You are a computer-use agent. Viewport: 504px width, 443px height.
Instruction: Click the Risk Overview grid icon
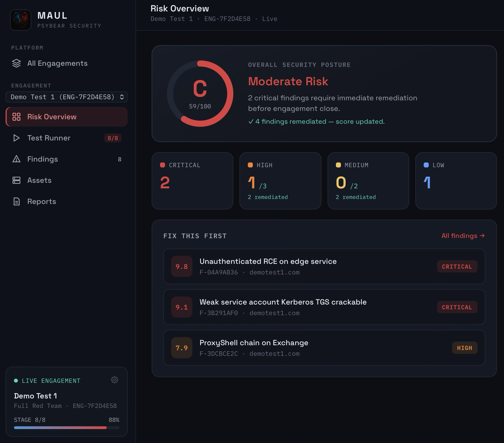[x=16, y=117]
